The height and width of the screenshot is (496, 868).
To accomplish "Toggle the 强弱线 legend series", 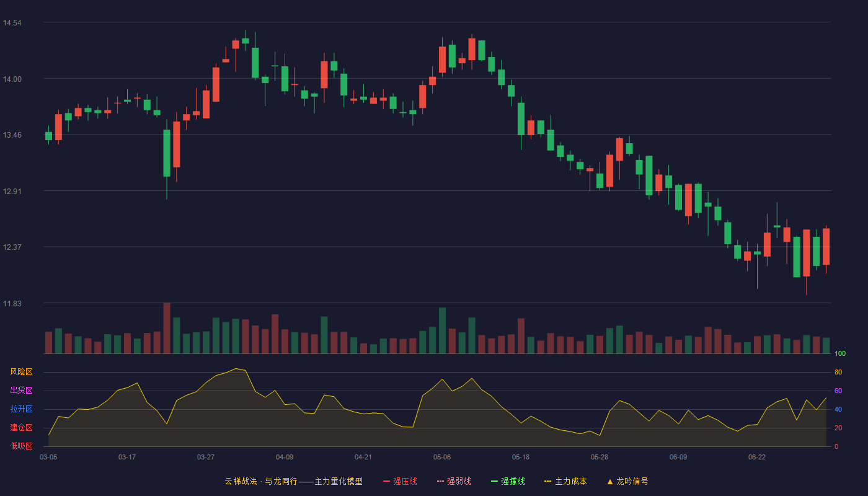I will click(454, 481).
